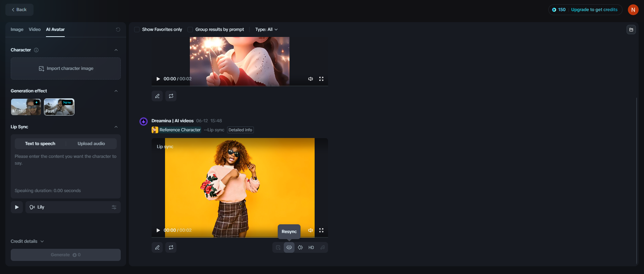Fullscreen the sparkler girl video

321,79
